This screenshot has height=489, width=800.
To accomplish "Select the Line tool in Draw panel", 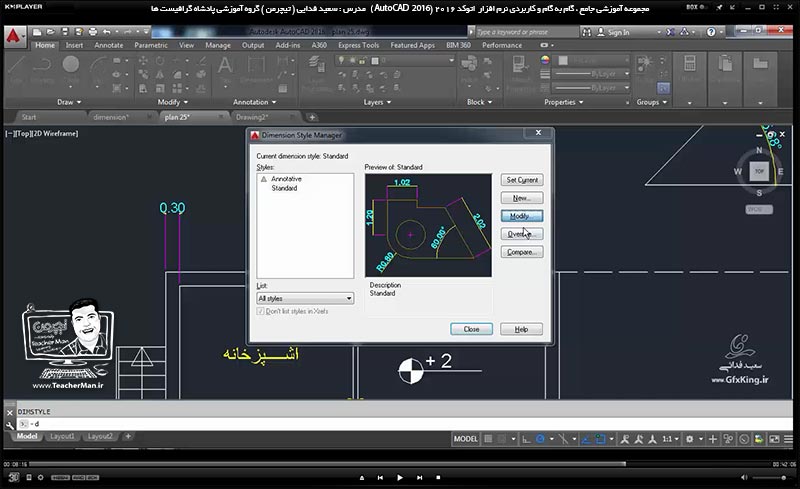I will click(16, 65).
